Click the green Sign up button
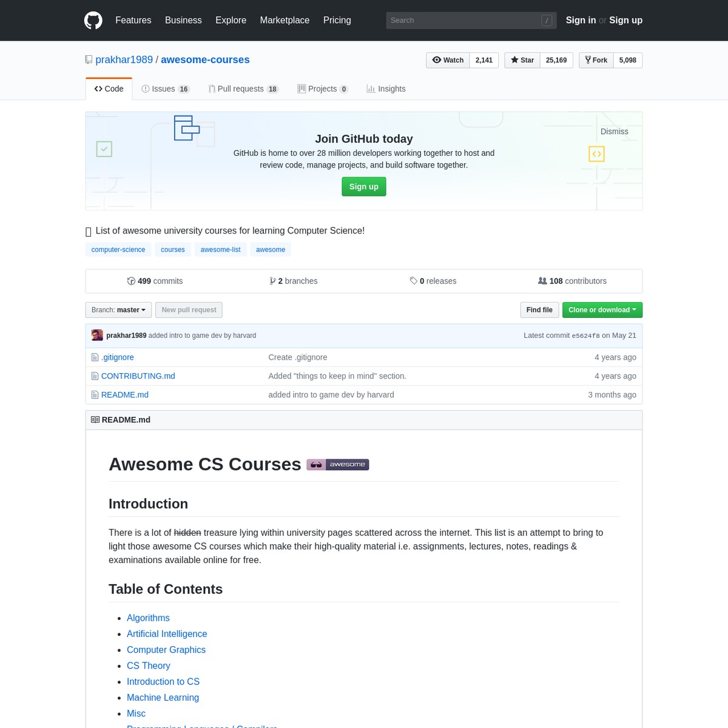 tap(364, 187)
